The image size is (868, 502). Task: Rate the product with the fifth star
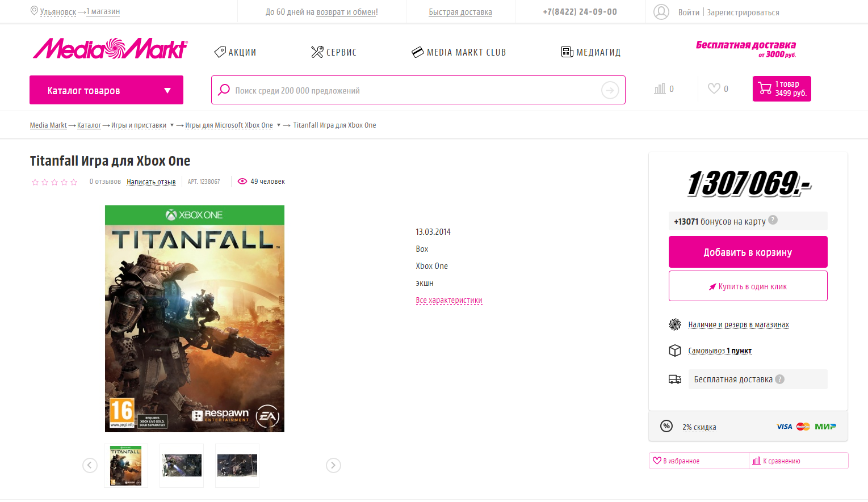(x=74, y=182)
